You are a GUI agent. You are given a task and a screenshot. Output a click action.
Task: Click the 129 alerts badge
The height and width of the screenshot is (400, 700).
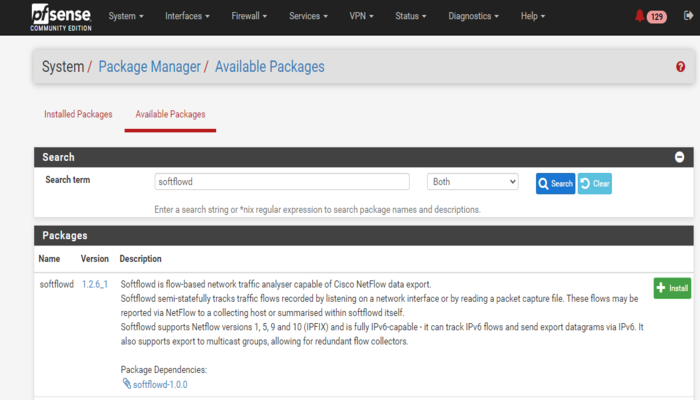(x=657, y=17)
